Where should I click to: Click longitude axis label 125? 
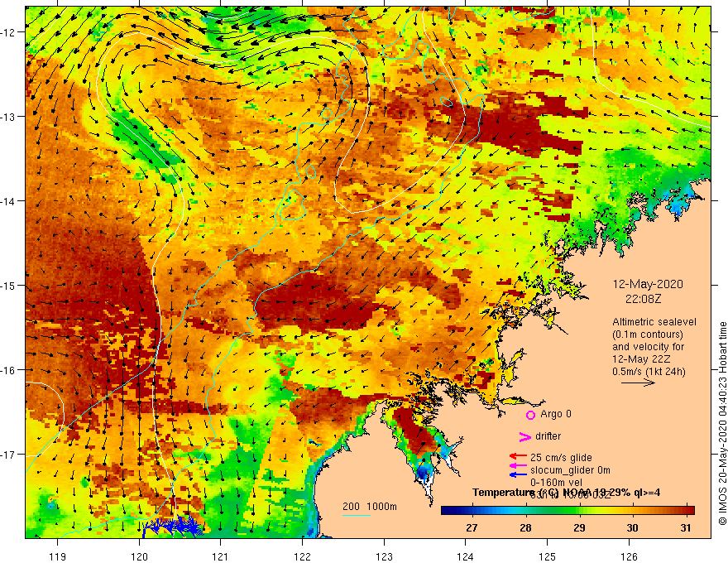548,556
